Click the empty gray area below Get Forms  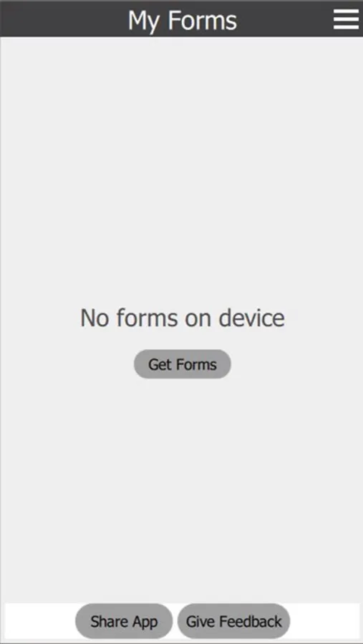(181, 489)
